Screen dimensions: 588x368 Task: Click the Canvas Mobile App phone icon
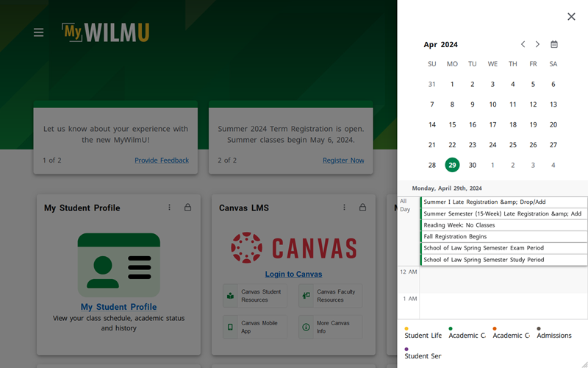pos(230,327)
